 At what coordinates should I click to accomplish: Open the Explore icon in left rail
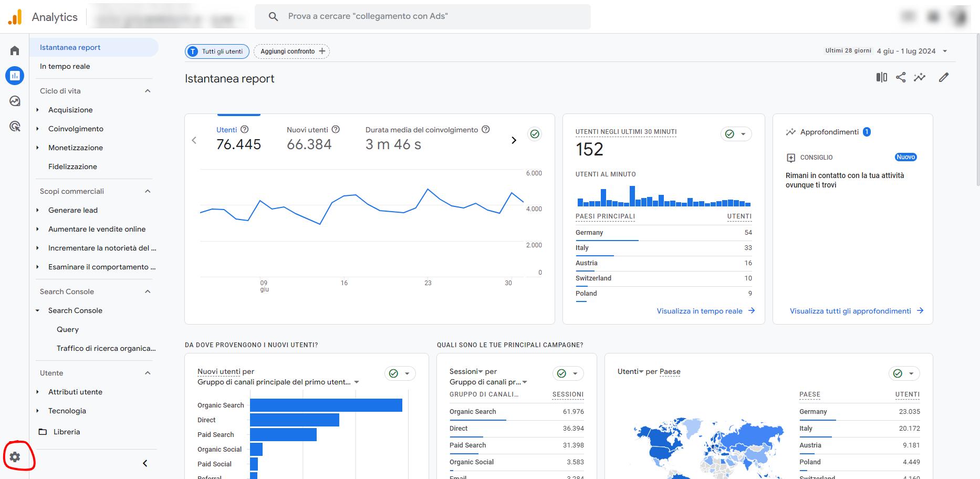15,101
